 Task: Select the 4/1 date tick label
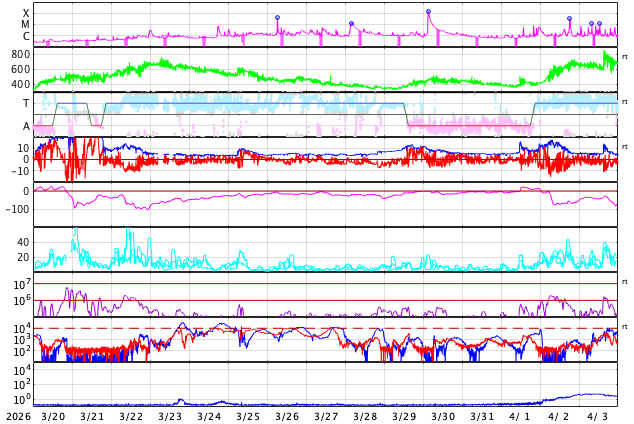click(x=520, y=416)
